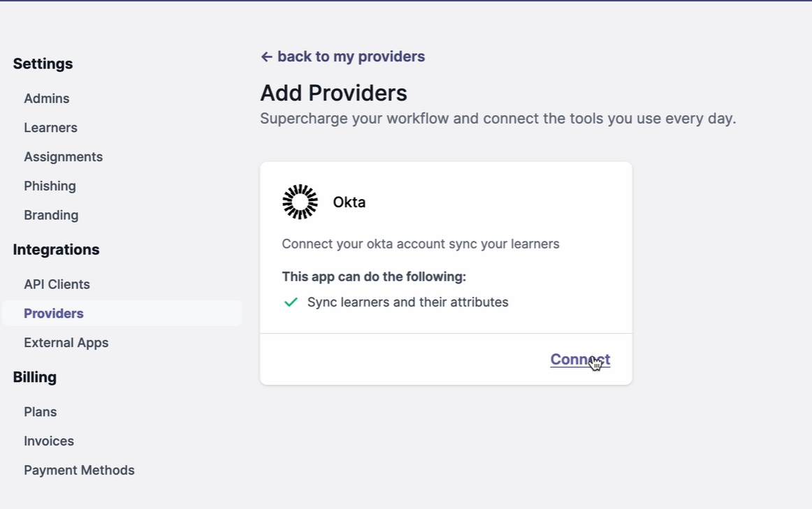
Task: Click the Okta sunburst logo icon
Action: pos(300,202)
